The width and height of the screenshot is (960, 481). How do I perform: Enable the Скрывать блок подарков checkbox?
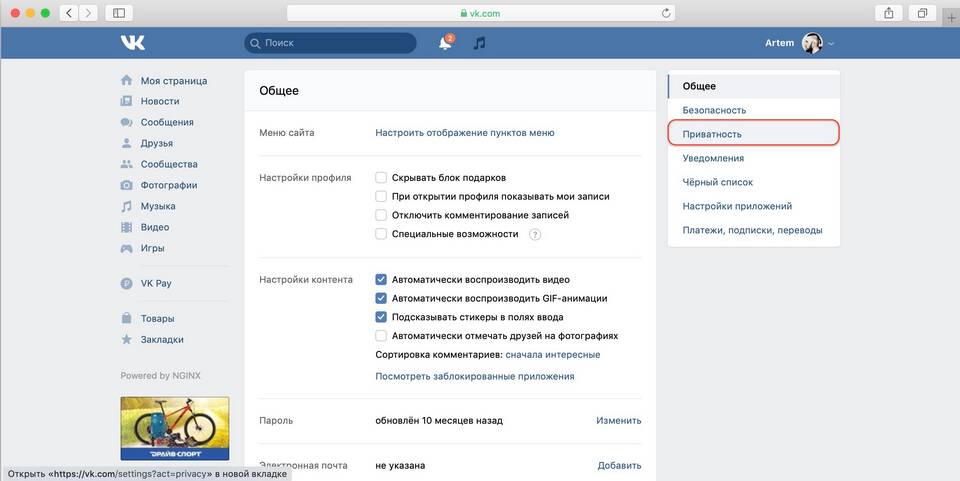(381, 177)
